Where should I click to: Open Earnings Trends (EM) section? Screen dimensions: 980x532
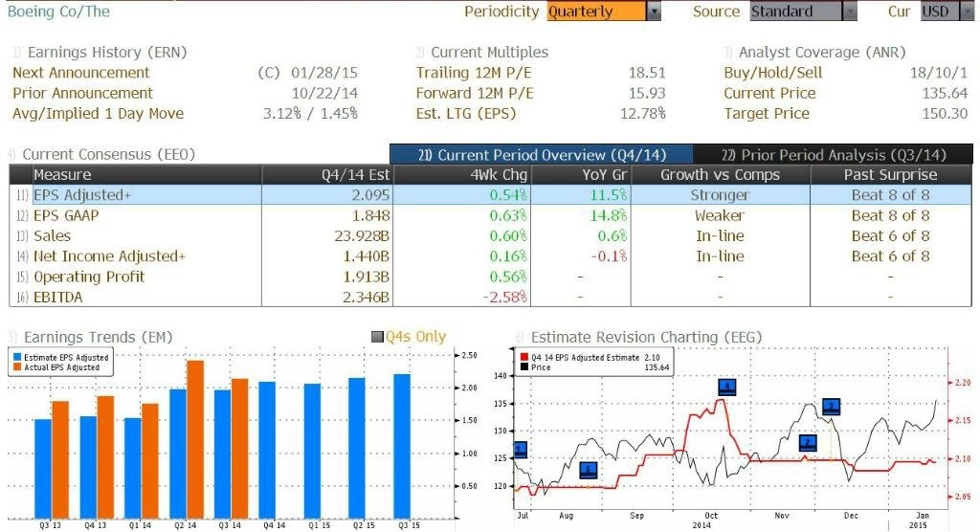pos(99,338)
